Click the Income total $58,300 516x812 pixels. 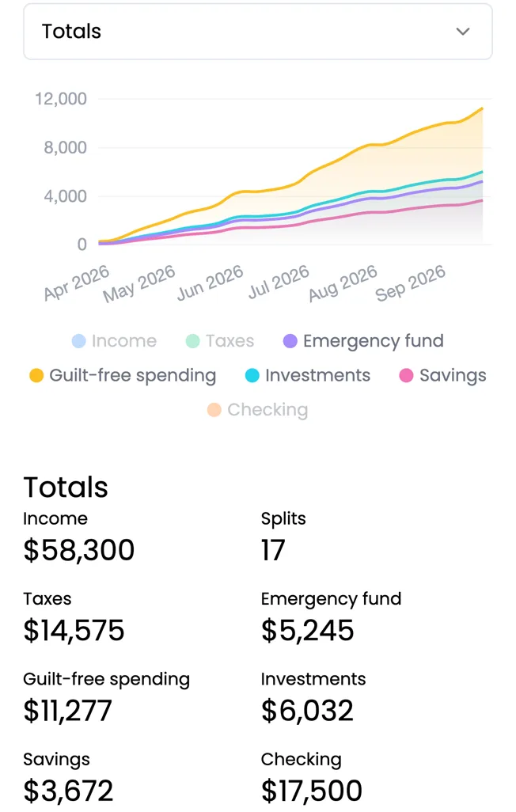[x=79, y=550]
